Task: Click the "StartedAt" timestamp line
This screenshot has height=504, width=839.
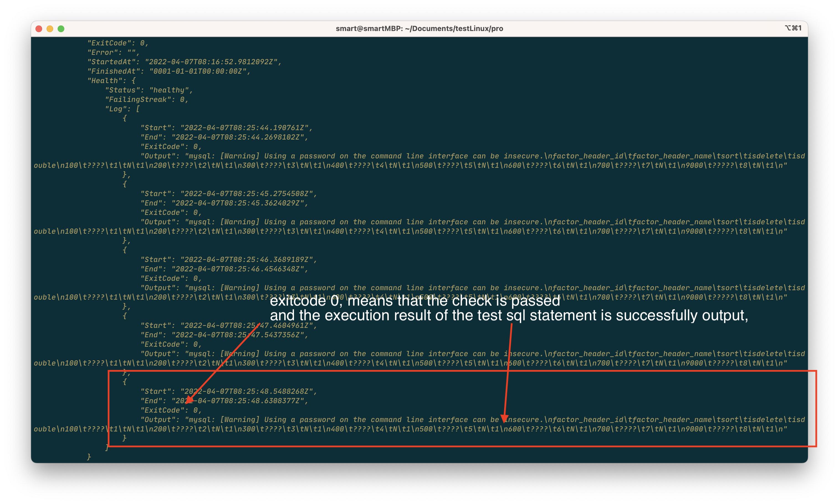Action: click(184, 62)
